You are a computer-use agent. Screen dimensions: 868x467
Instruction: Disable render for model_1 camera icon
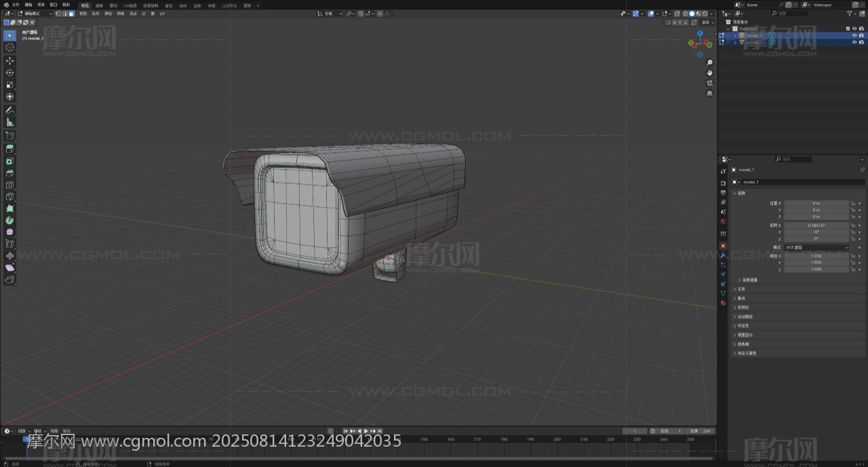[x=861, y=35]
